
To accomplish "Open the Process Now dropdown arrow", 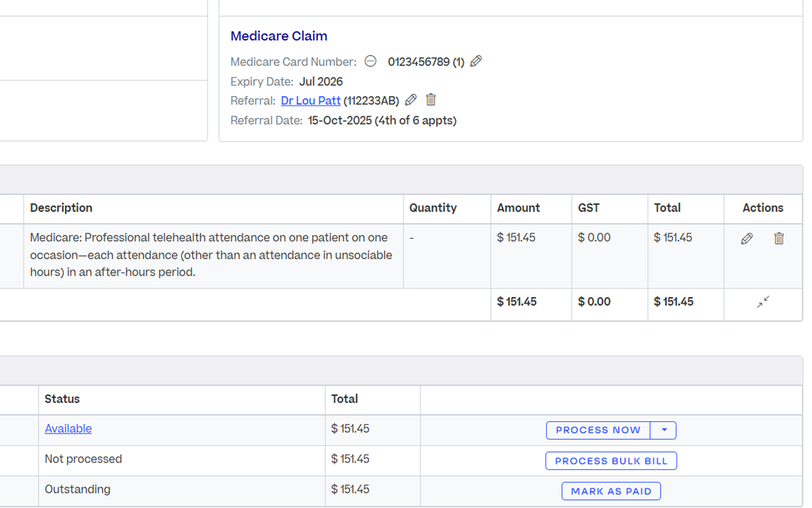I will 664,430.
